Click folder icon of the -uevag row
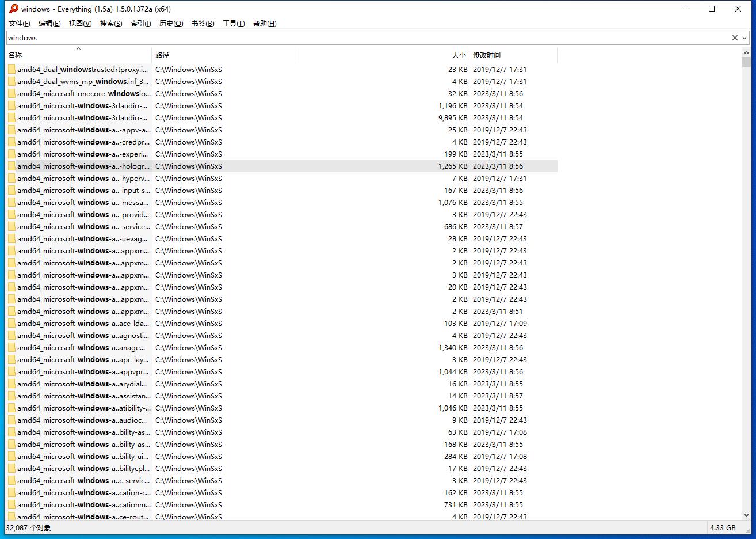 [x=12, y=238]
